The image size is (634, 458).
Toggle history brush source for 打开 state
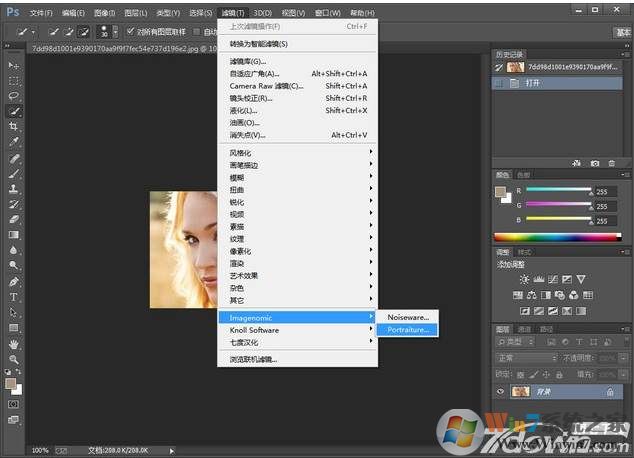502,86
